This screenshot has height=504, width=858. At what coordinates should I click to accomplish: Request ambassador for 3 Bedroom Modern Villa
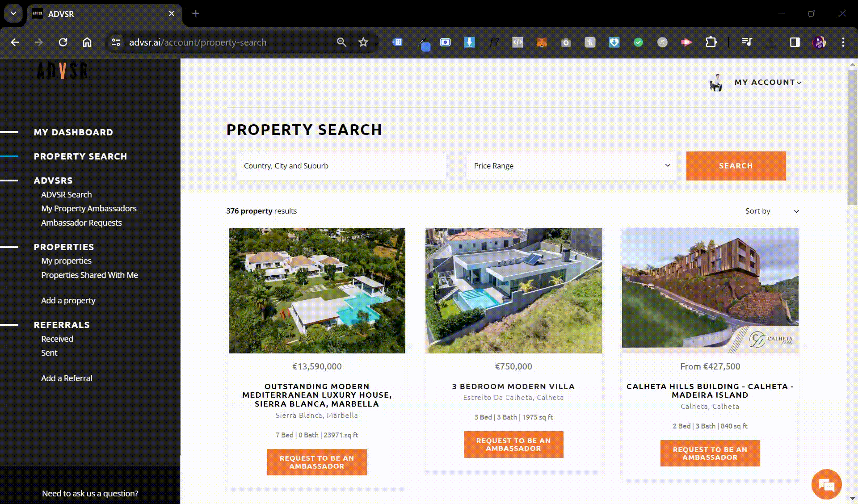point(513,445)
